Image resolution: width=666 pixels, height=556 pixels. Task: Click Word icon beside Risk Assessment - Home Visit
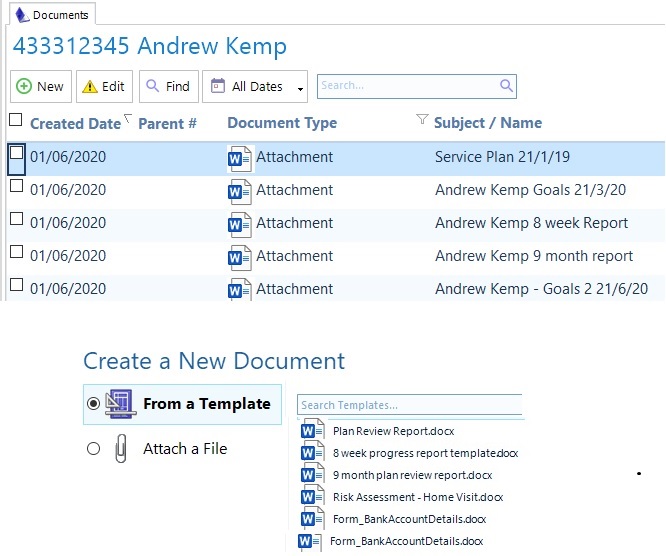pos(313,497)
